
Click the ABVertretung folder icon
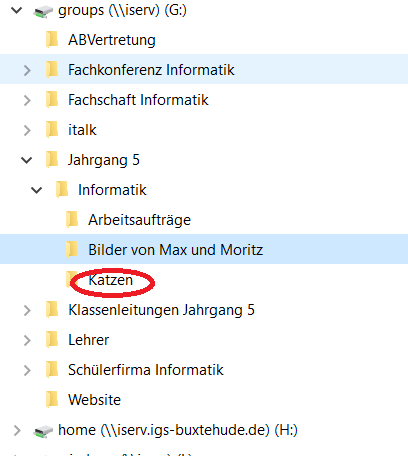[52, 40]
